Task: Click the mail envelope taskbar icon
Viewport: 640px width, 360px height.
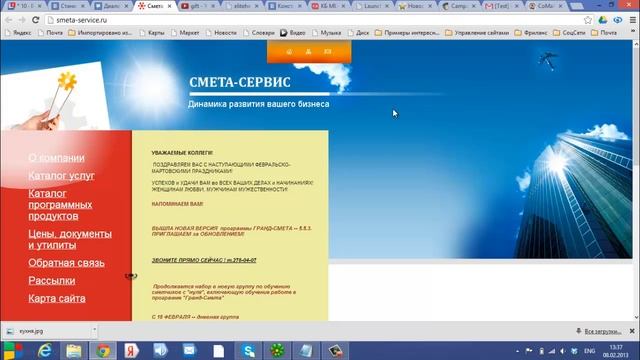Action: 189,351
